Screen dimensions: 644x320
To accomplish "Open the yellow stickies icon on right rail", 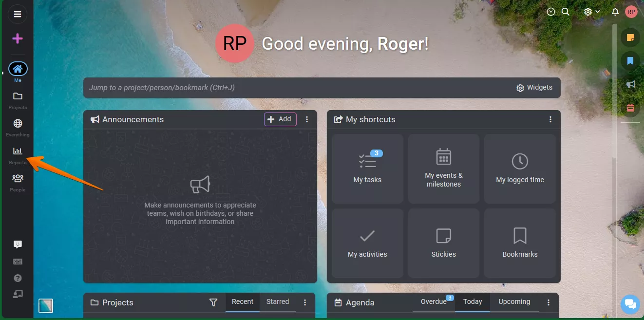I will coord(630,38).
